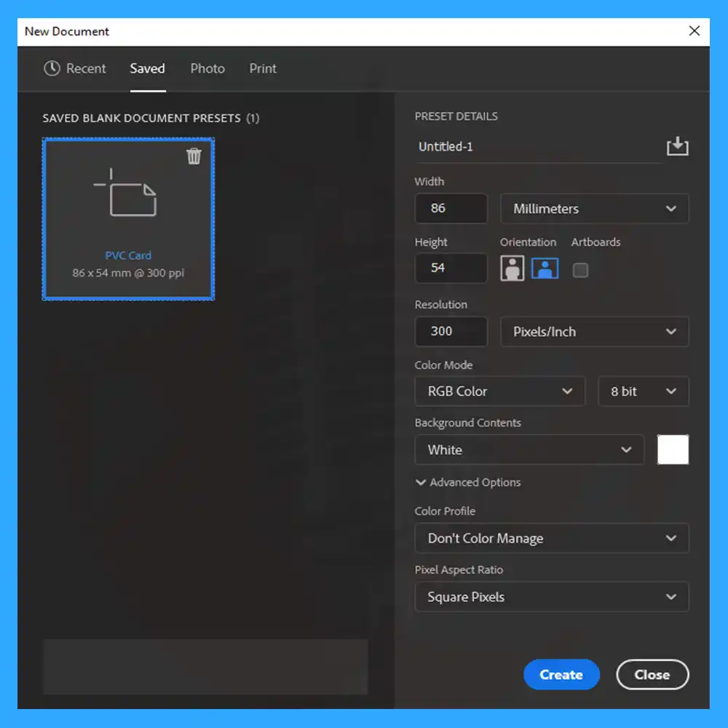The width and height of the screenshot is (728, 728).
Task: Open the RGB Color mode dropdown
Action: (x=499, y=392)
